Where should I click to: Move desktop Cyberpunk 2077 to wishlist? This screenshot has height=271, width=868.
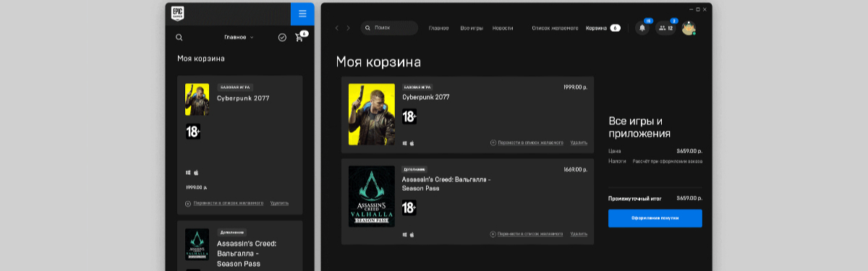(527, 143)
